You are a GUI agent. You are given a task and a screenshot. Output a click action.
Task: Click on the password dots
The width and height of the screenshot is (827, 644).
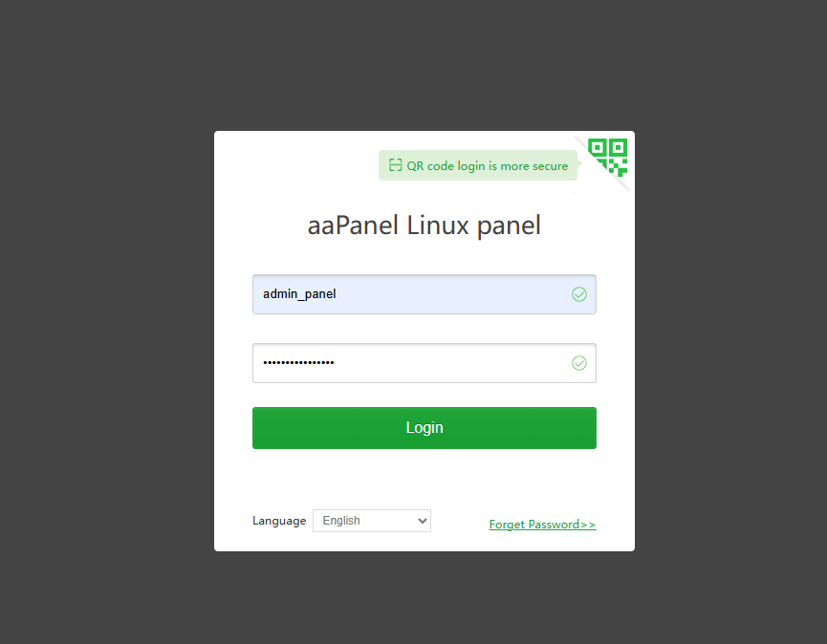pos(298,362)
